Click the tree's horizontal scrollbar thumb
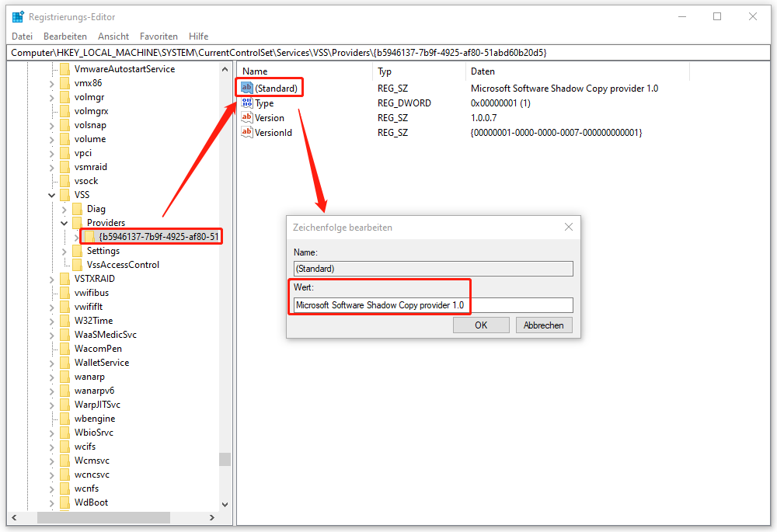This screenshot has height=532, width=777. click(x=103, y=518)
